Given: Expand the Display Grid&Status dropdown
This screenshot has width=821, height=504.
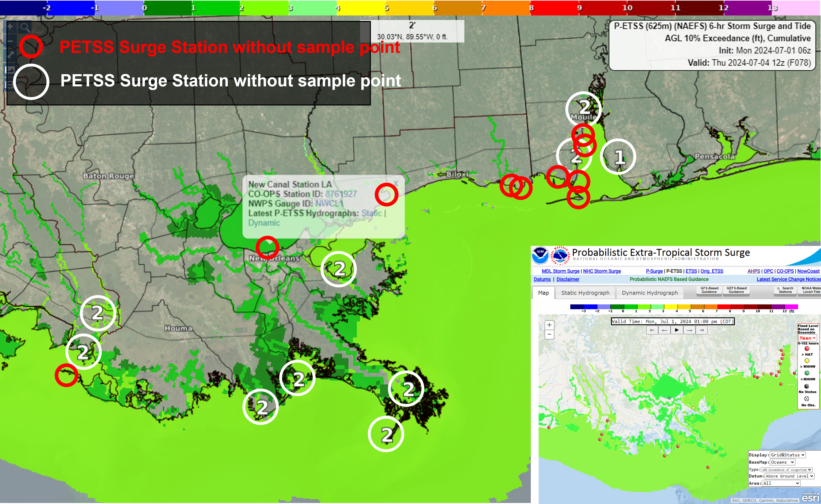Looking at the screenshot, I should tap(788, 455).
